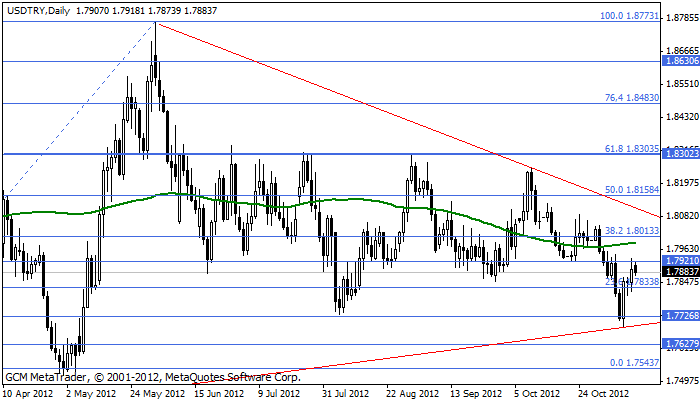Click the 24 Oct 2012 date label

pos(604,394)
